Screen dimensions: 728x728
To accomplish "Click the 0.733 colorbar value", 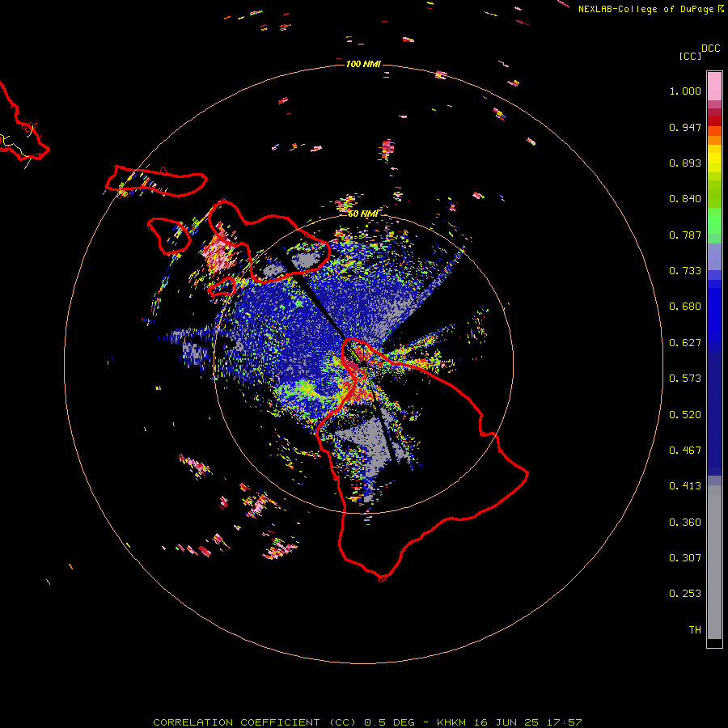I will [x=685, y=271].
